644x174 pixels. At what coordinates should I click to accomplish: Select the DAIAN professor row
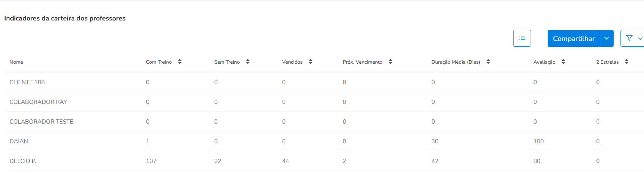[x=324, y=141]
